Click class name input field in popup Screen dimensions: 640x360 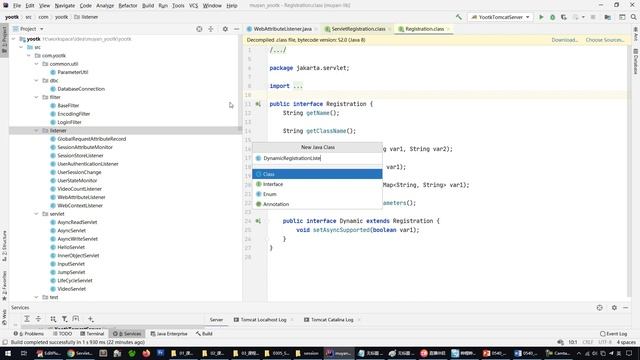tap(317, 158)
